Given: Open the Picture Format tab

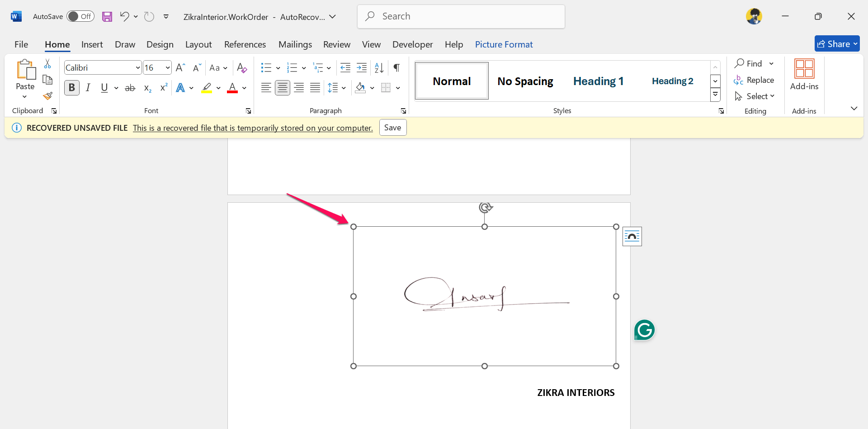Looking at the screenshot, I should coord(504,44).
